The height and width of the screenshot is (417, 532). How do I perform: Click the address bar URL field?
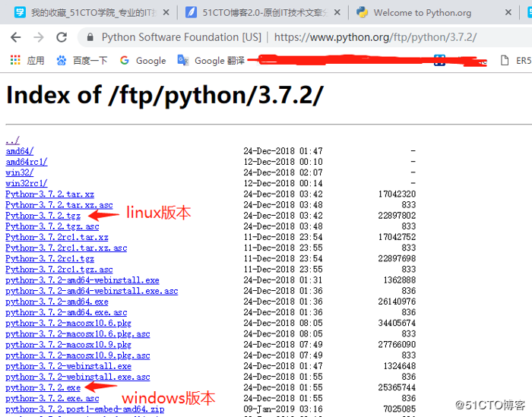coord(306,37)
